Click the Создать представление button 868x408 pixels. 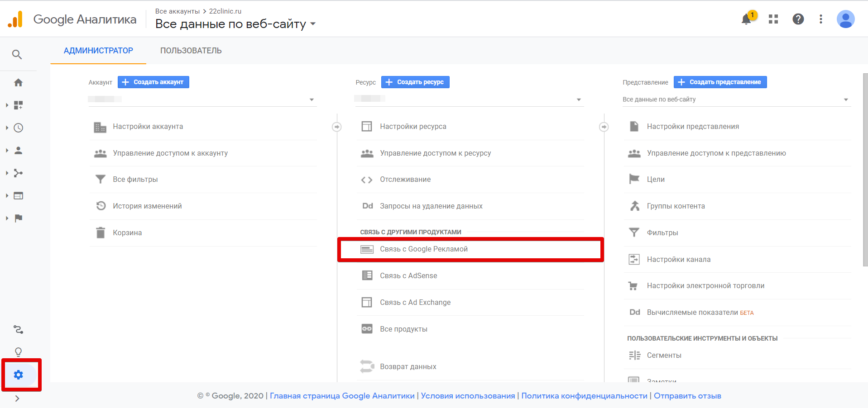[720, 82]
